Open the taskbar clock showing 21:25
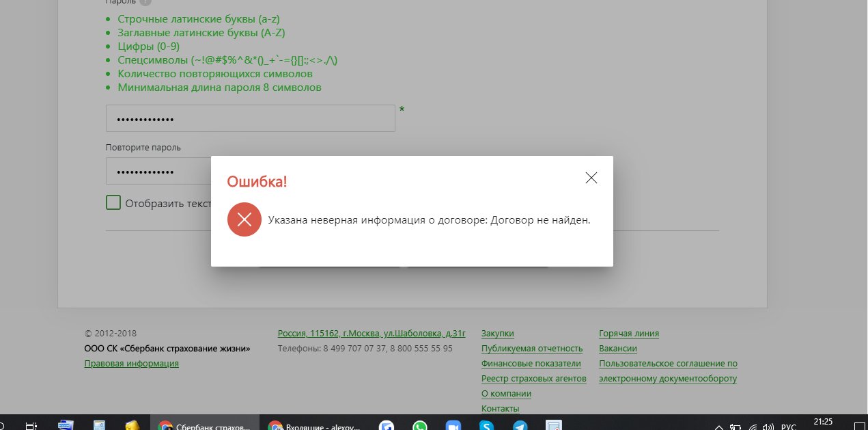The width and height of the screenshot is (868, 430). 824,423
